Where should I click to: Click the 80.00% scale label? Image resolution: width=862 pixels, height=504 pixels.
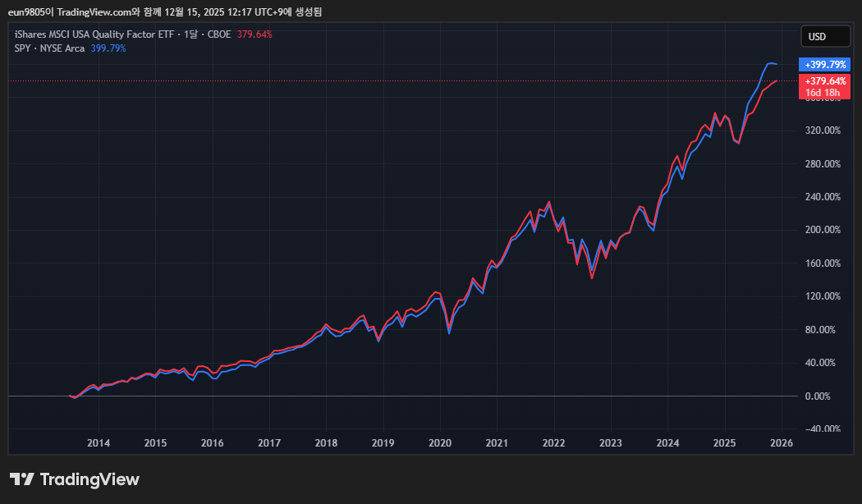820,330
